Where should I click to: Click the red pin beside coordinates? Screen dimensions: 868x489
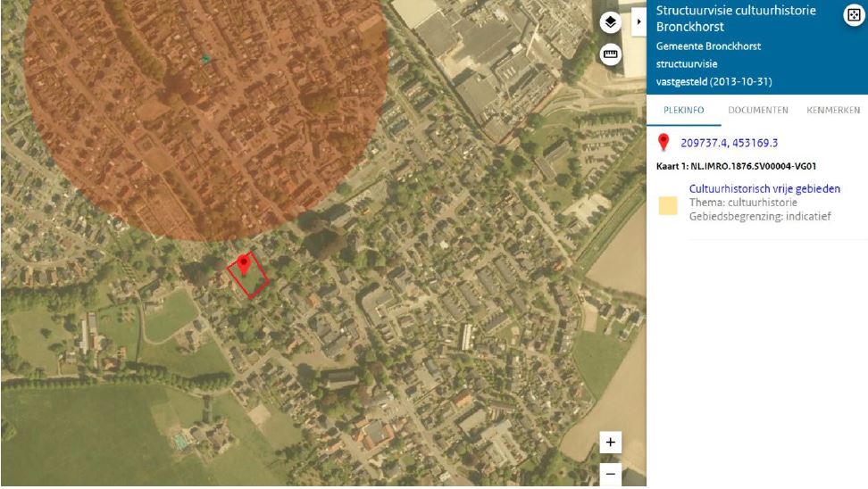pos(664,142)
